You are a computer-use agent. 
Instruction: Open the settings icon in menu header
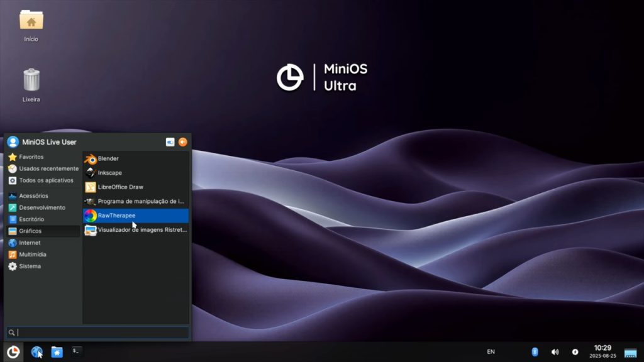pos(170,142)
